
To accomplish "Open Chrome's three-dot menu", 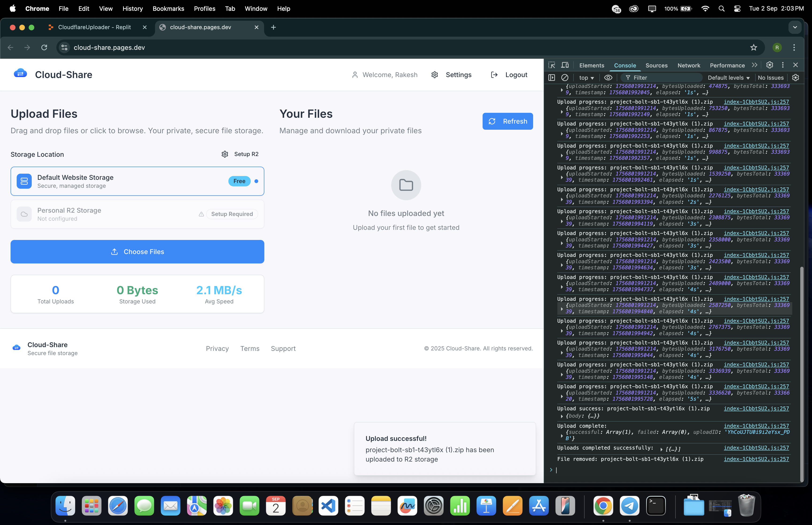I will (794, 47).
